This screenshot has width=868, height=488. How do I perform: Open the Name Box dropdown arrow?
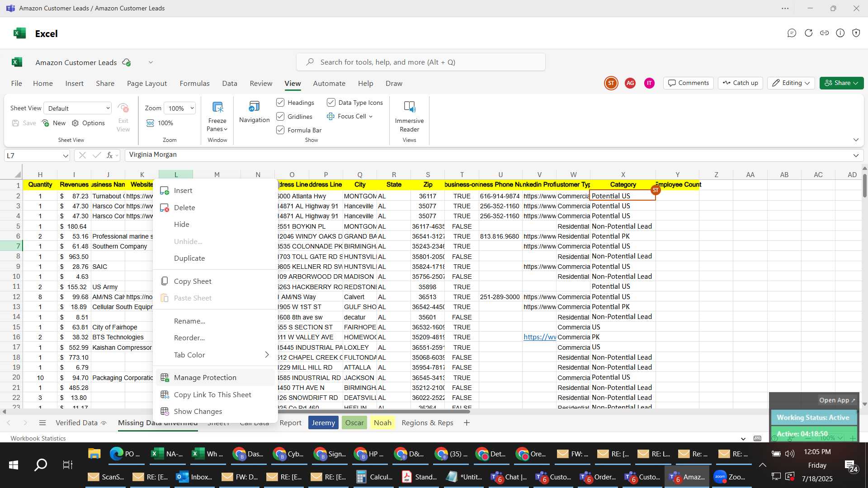(x=65, y=155)
